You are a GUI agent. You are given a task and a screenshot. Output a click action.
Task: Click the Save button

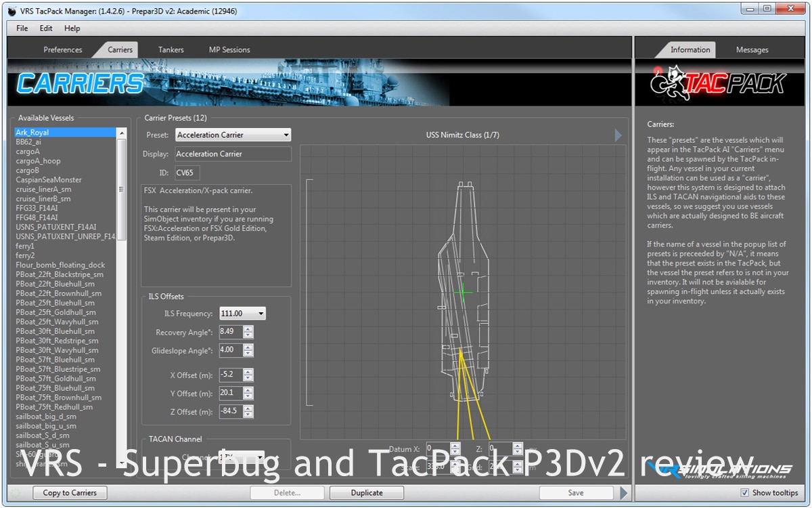[576, 493]
